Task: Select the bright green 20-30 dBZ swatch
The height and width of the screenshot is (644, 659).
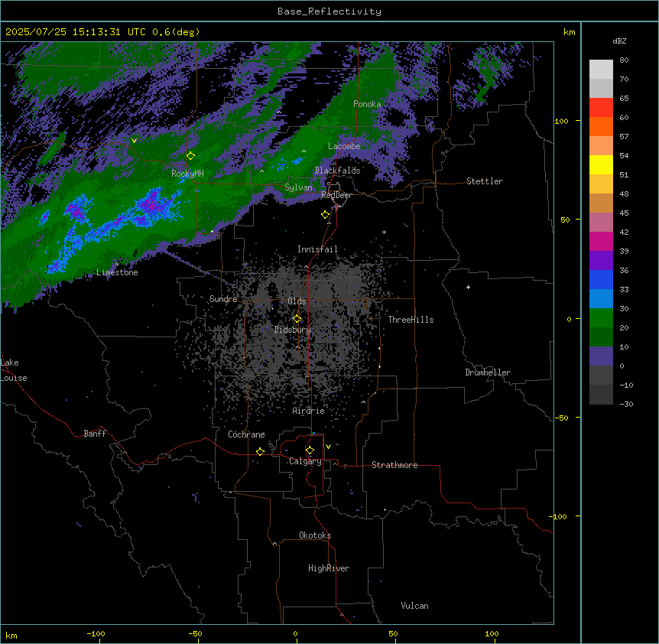Action: point(601,318)
